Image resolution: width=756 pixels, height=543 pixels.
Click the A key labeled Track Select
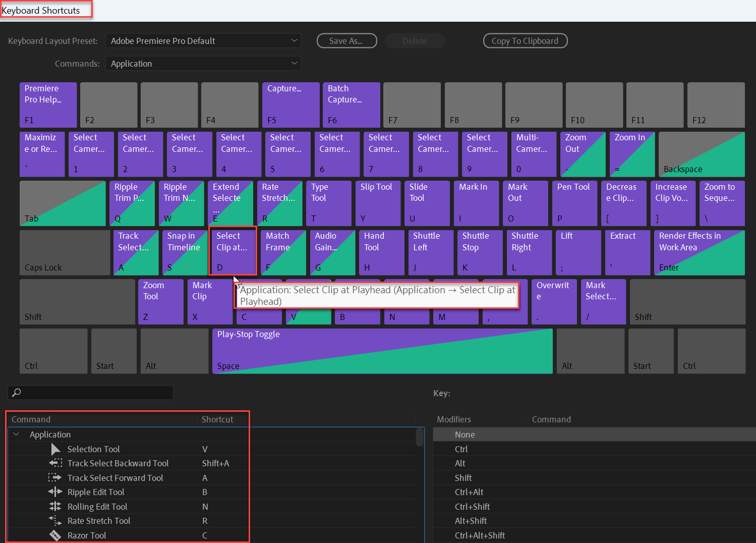click(136, 252)
